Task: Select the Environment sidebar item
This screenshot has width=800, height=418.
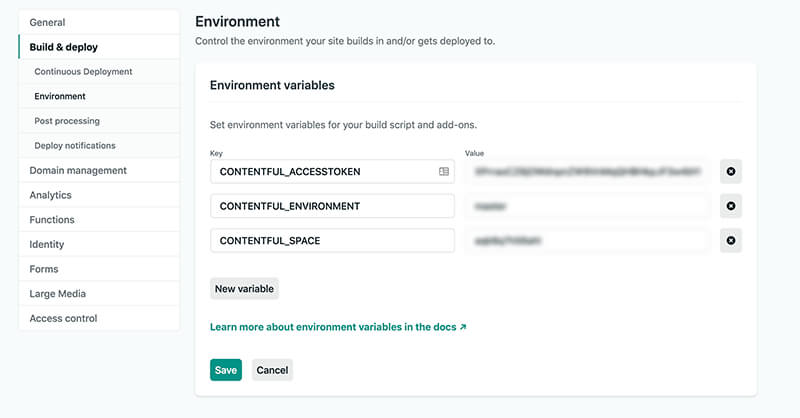Action: point(60,97)
